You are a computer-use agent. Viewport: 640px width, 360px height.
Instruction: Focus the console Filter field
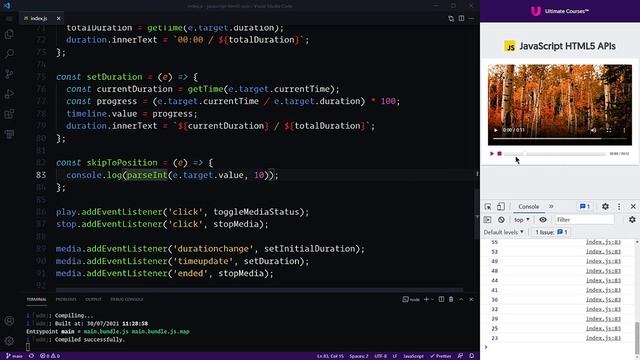click(x=584, y=220)
